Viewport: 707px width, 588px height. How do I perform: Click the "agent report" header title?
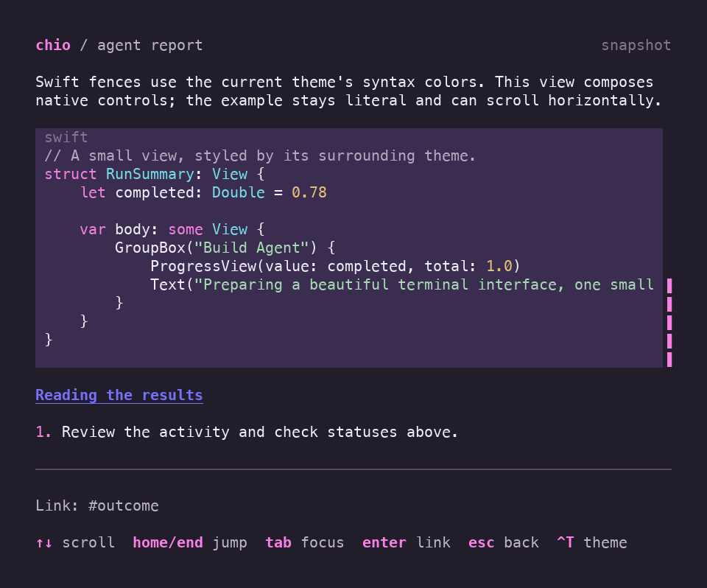(x=150, y=45)
